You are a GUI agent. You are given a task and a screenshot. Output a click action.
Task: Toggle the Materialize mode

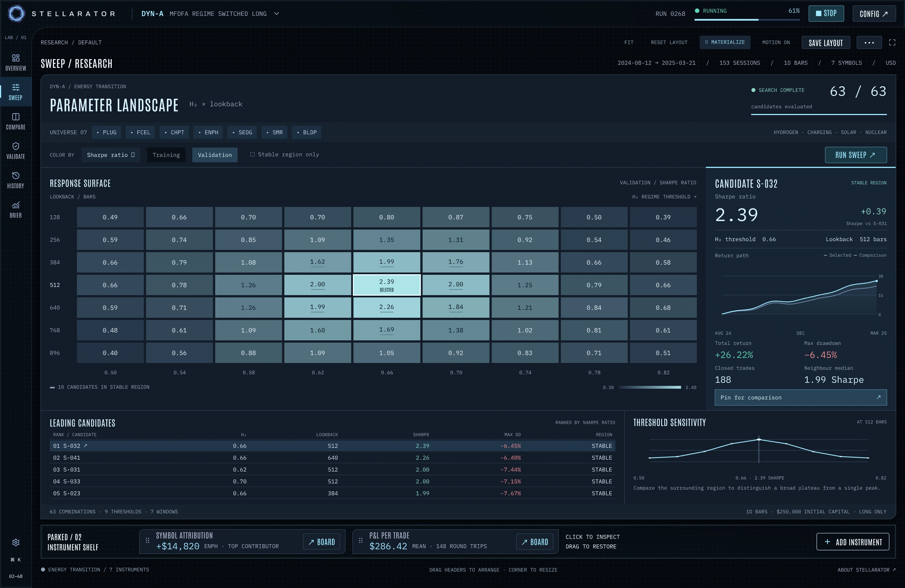point(725,42)
